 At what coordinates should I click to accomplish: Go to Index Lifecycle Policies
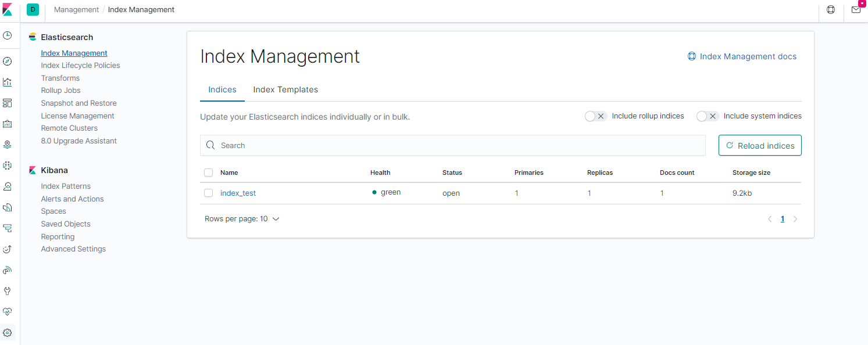(x=80, y=66)
